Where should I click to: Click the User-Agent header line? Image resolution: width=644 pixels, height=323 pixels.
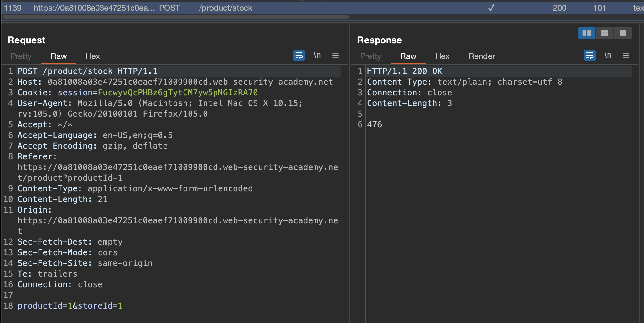coord(160,109)
